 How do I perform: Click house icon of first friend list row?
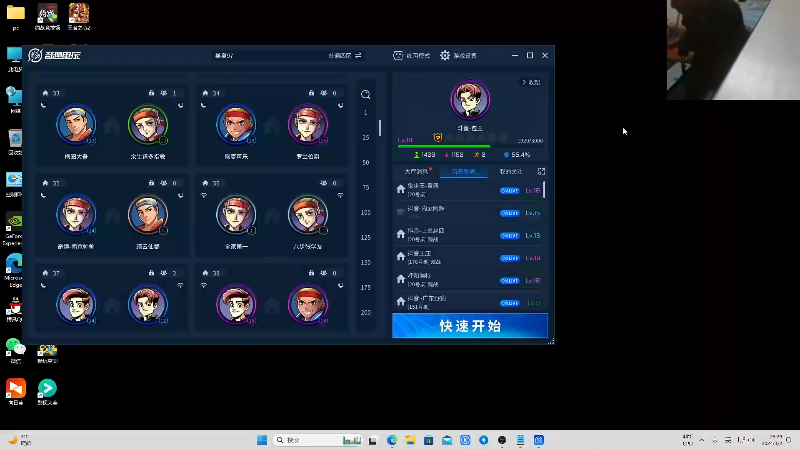[401, 189]
